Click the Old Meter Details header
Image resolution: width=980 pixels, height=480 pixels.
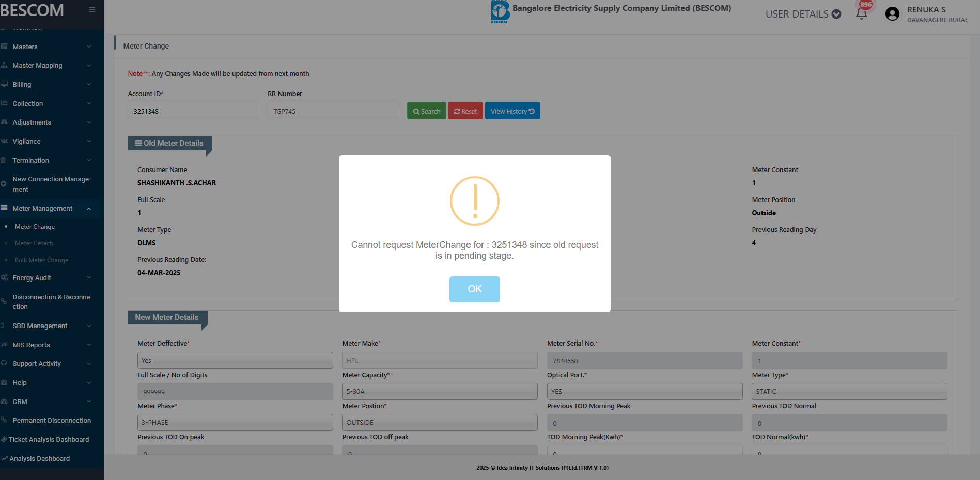[x=170, y=143]
